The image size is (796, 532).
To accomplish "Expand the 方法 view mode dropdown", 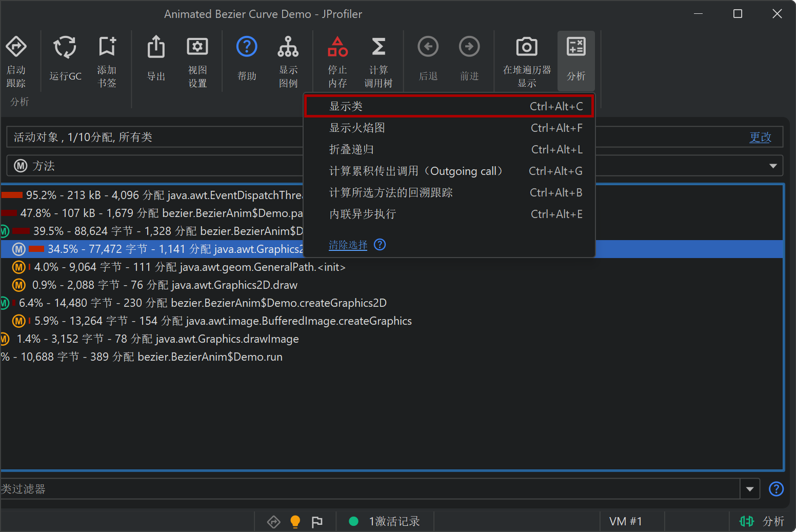I will (772, 166).
